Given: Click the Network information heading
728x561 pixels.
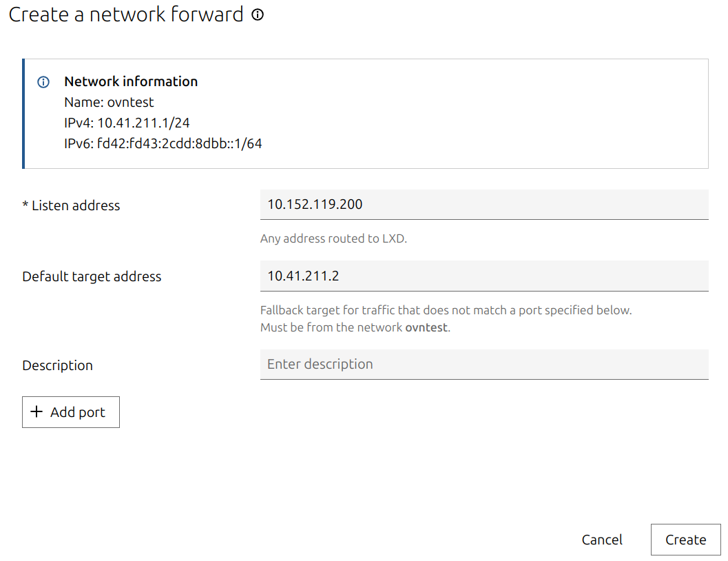Looking at the screenshot, I should [x=131, y=81].
